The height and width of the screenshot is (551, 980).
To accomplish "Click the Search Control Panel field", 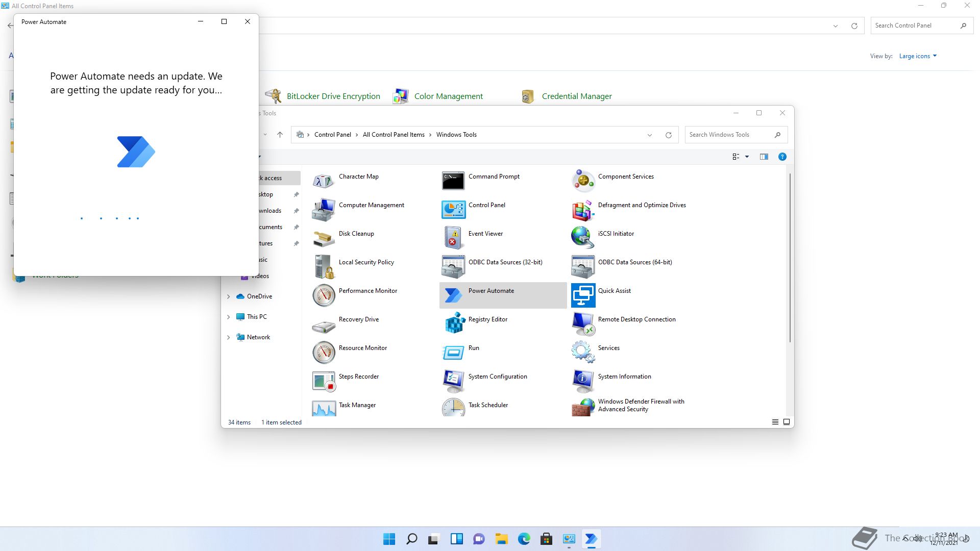I will pyautogui.click(x=922, y=26).
